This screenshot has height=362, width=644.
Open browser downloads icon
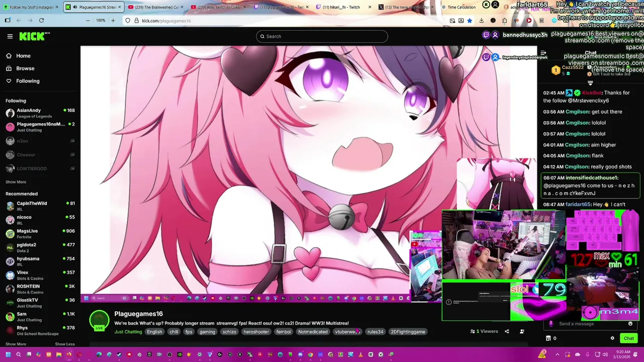pyautogui.click(x=481, y=21)
